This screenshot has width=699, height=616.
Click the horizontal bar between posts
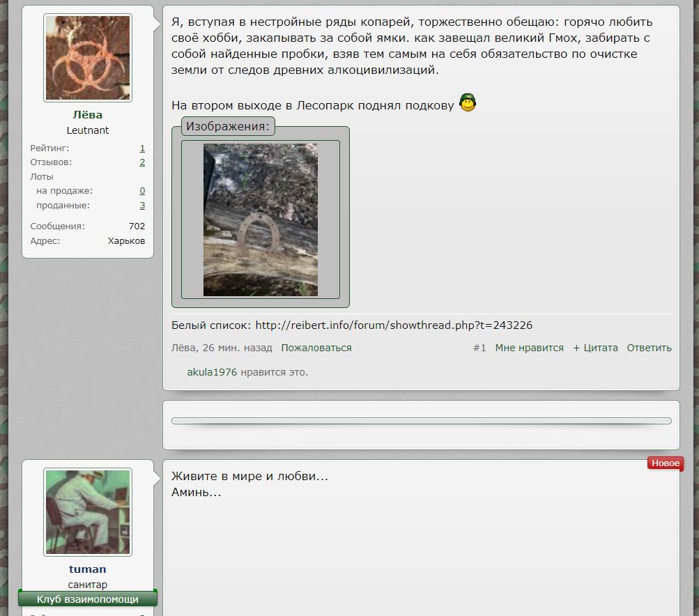point(421,421)
